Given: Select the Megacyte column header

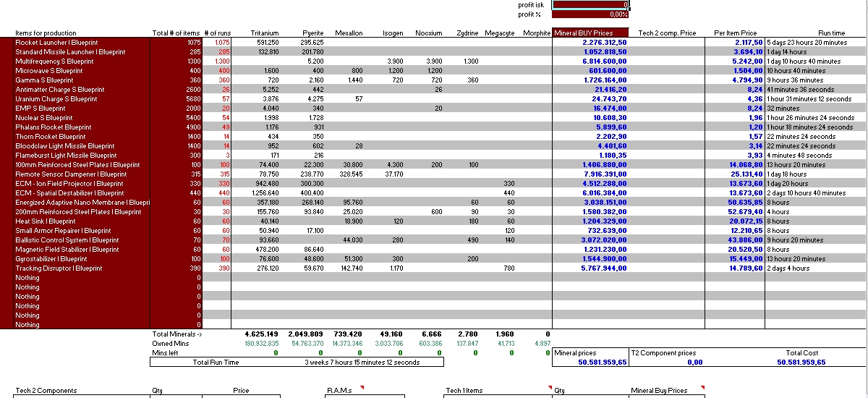Looking at the screenshot, I should point(499,33).
